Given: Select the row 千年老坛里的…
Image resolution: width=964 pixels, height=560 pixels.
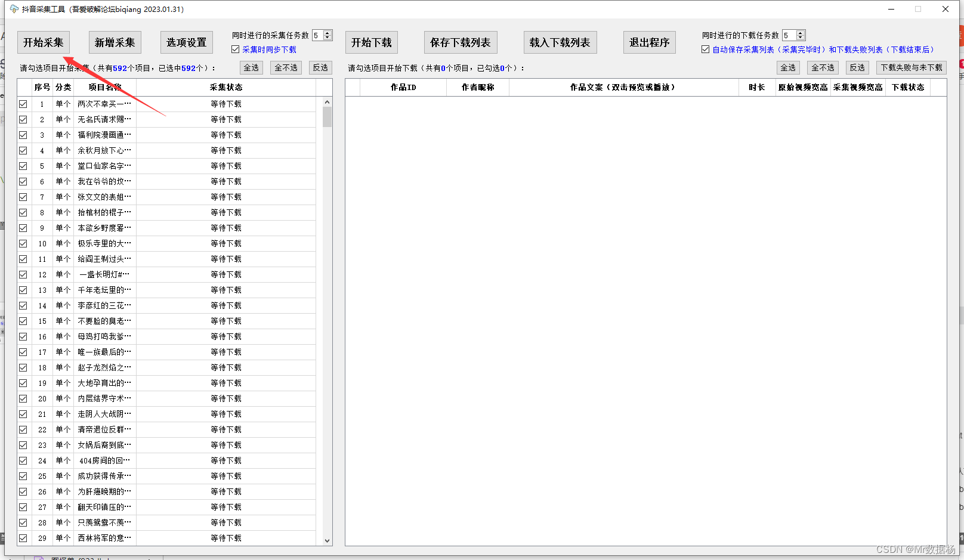Looking at the screenshot, I should coord(166,290).
